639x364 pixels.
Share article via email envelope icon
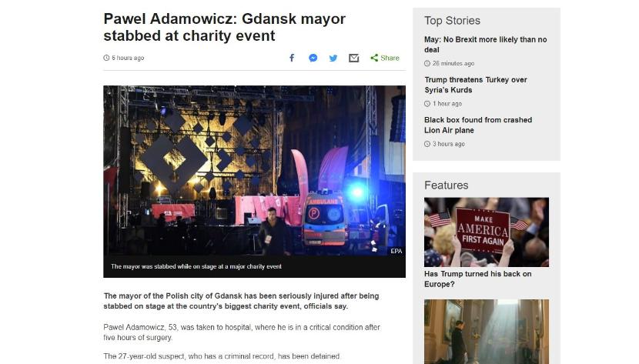[x=353, y=58]
